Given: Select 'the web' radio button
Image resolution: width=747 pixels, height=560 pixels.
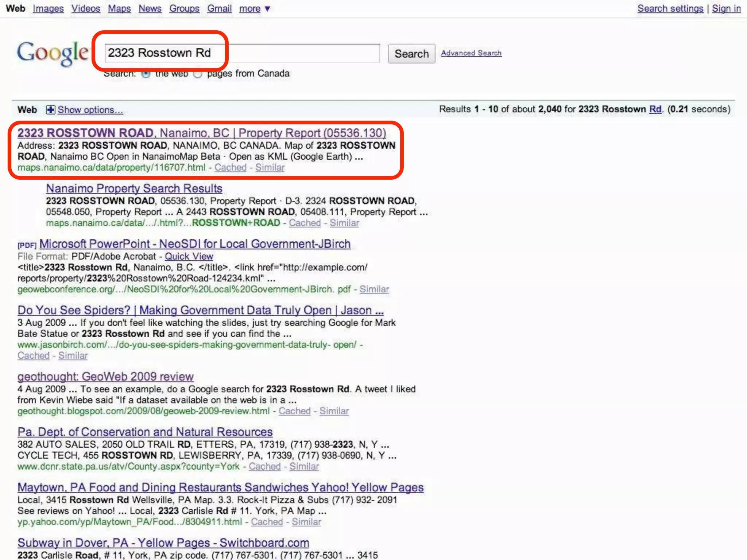Looking at the screenshot, I should (x=146, y=74).
